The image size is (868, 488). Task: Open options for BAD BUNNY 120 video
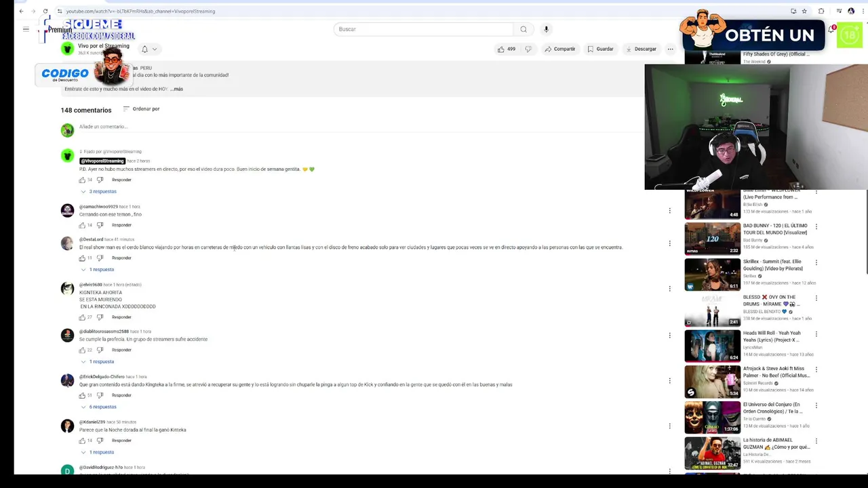[x=816, y=226]
